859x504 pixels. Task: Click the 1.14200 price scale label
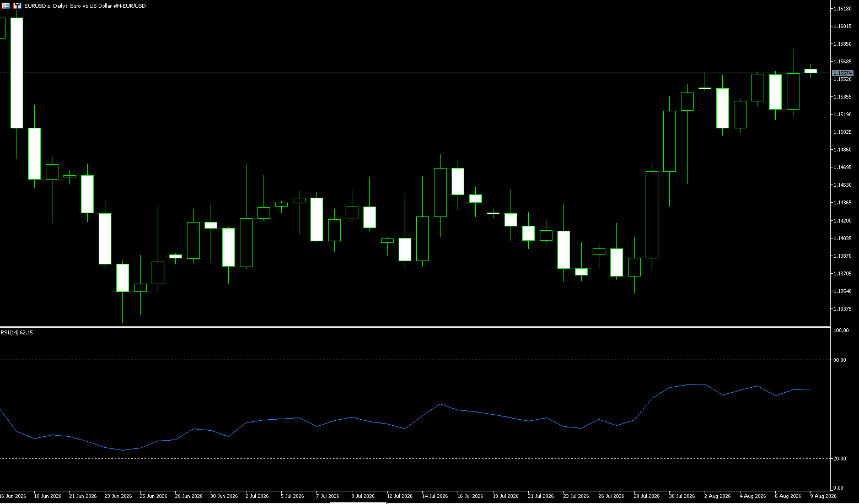pos(842,221)
